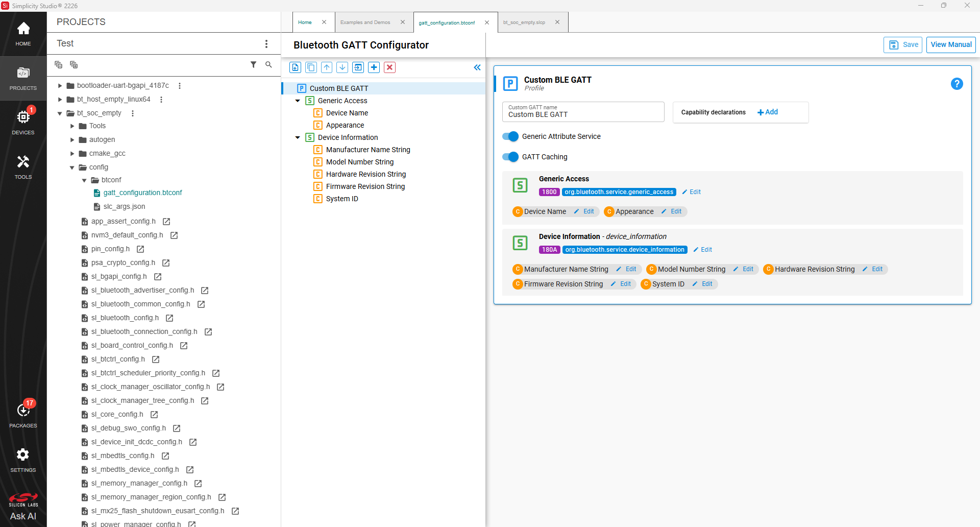Open Settings in the sidebar

pos(23,460)
